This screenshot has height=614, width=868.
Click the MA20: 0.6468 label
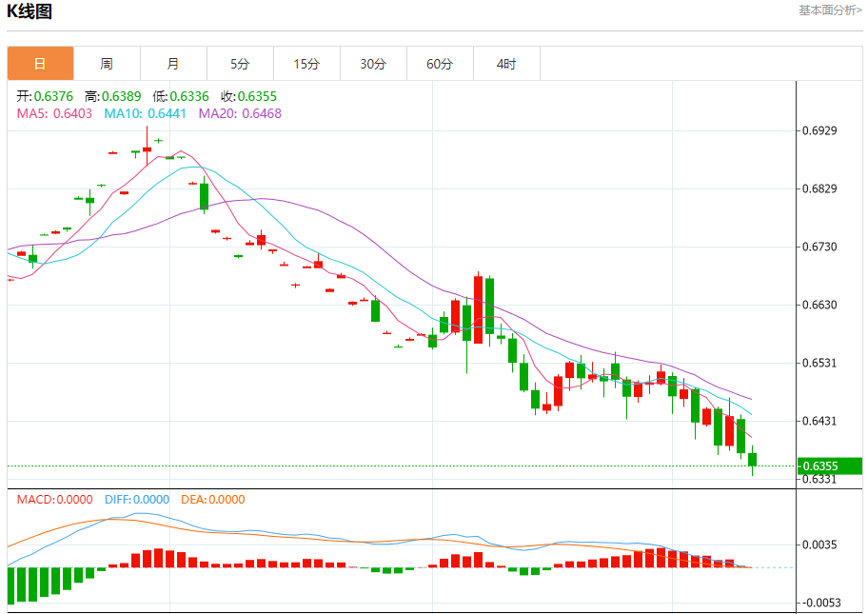pyautogui.click(x=240, y=113)
